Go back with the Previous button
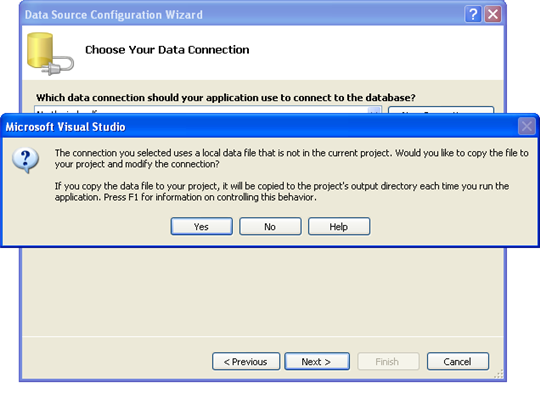This screenshot has height=416, width=540. [x=246, y=361]
